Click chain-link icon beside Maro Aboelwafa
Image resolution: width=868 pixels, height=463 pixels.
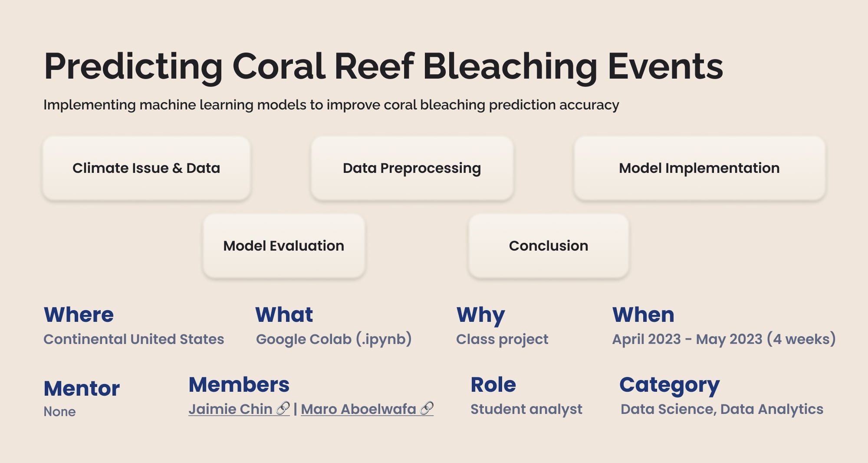point(427,409)
